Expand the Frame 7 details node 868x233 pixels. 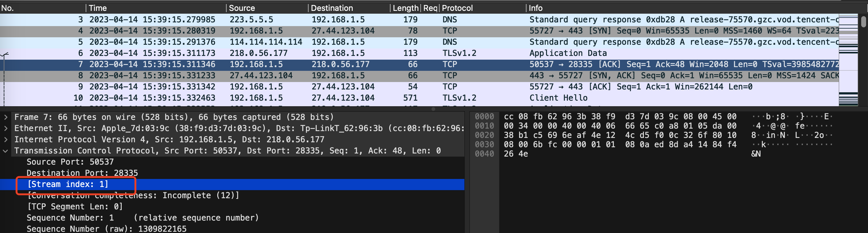coord(6,117)
